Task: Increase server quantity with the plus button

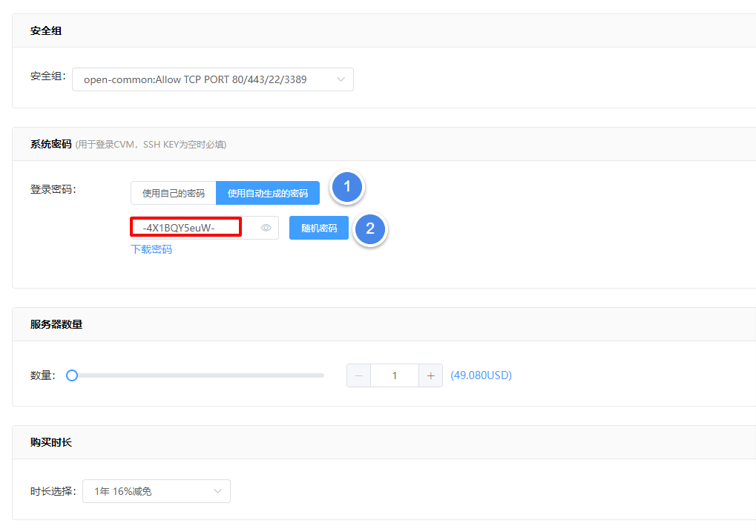Action: click(430, 375)
